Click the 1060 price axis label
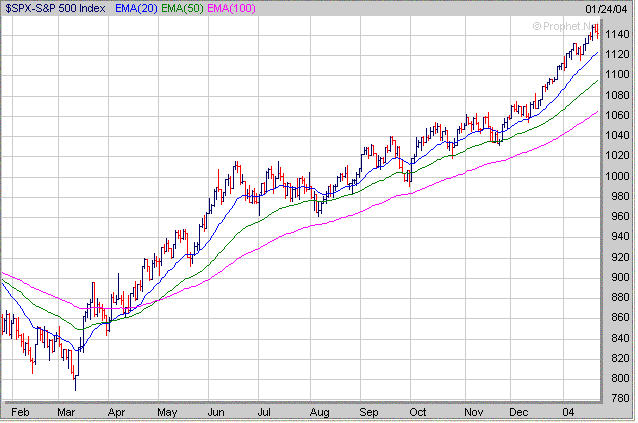The width and height of the screenshot is (638, 423). click(x=617, y=115)
